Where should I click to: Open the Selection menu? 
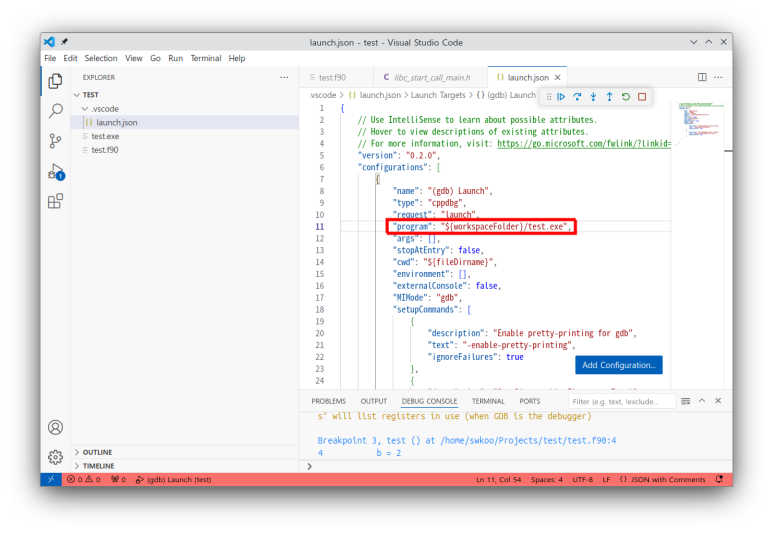[101, 58]
